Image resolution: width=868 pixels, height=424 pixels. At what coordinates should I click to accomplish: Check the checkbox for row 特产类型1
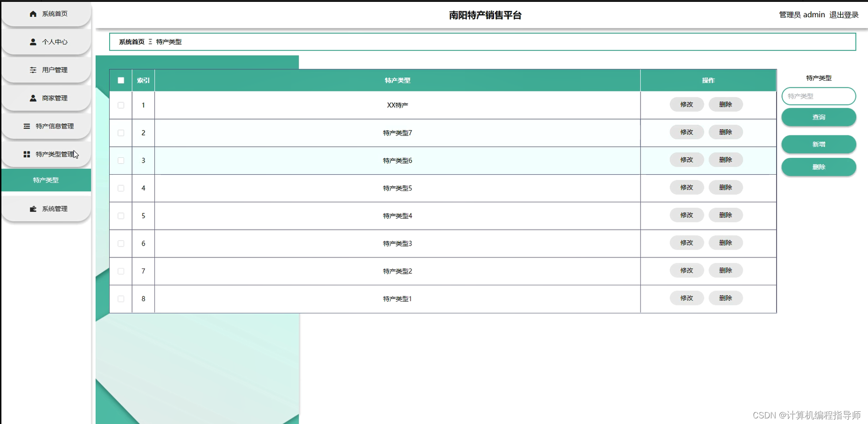[x=121, y=298]
